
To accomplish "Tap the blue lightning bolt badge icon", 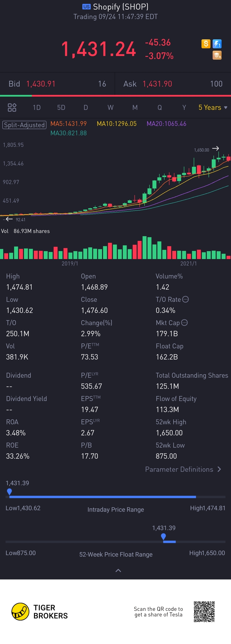I will 217,44.
